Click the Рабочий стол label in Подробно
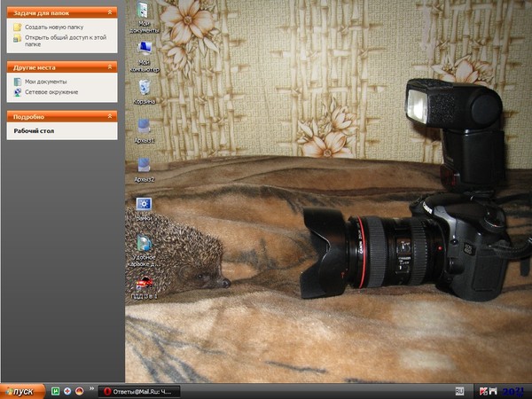The width and height of the screenshot is (532, 399). (x=34, y=130)
